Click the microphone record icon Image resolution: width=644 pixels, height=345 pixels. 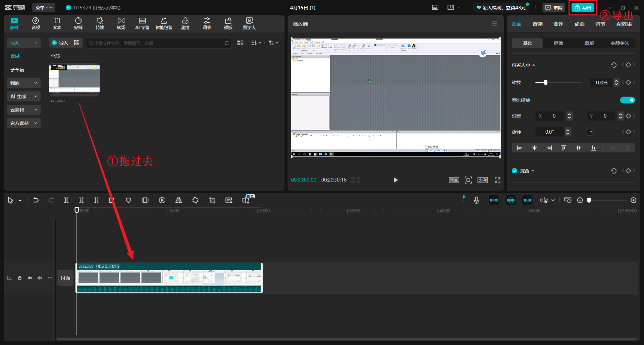(x=476, y=200)
